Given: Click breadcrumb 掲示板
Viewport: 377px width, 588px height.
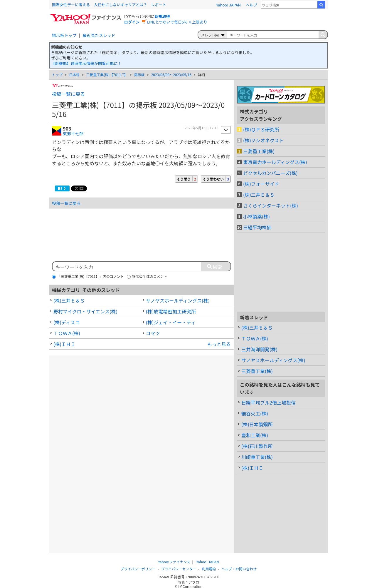Looking at the screenshot, I should click(x=139, y=75).
